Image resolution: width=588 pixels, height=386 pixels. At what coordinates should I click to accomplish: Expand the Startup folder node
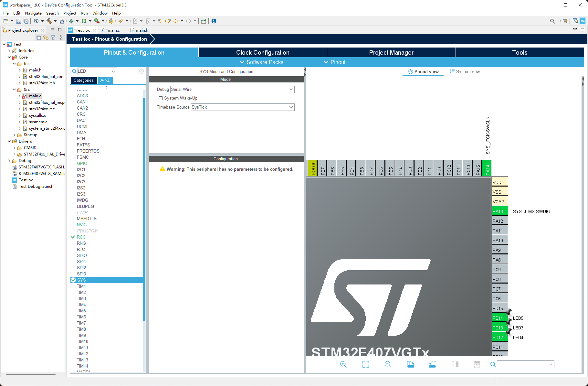[14, 135]
